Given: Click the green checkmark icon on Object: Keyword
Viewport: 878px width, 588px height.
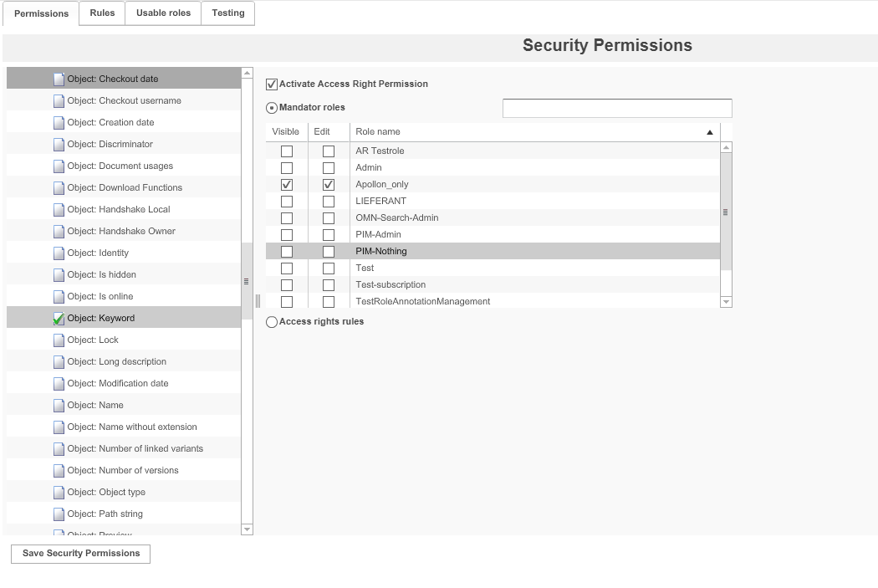Looking at the screenshot, I should 58,317.
